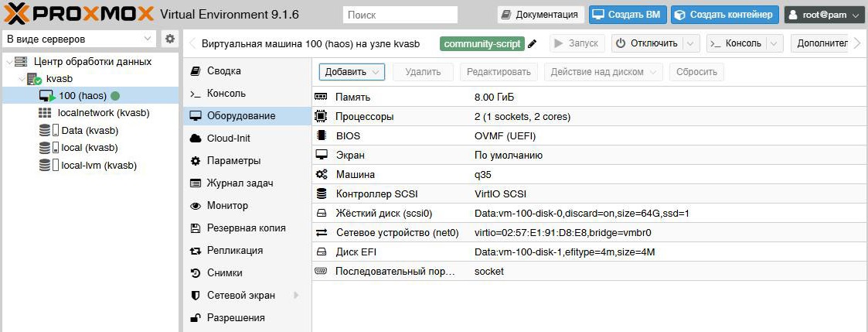Screen dimensions: 868x332
Task: Select the BIOS row icon
Action: tap(321, 135)
